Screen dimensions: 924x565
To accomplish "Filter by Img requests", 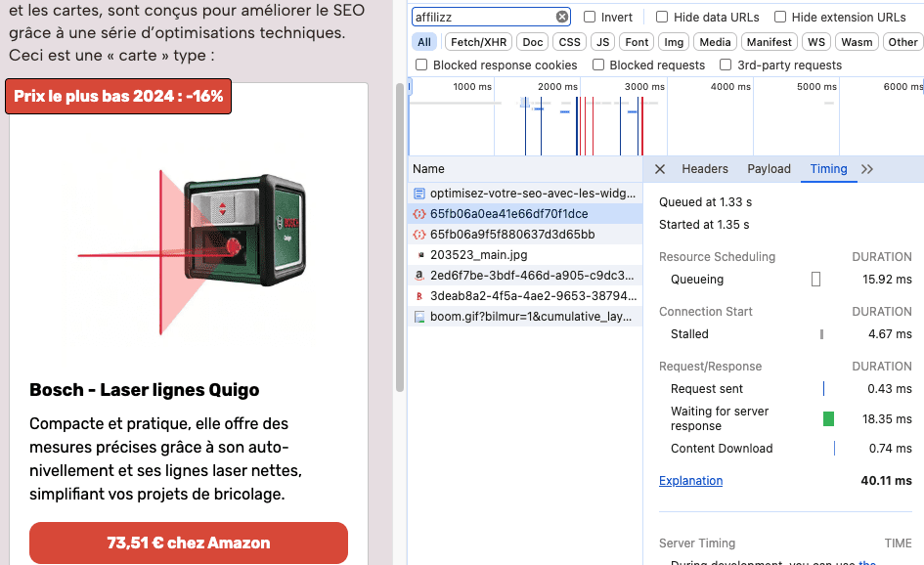I will [674, 42].
